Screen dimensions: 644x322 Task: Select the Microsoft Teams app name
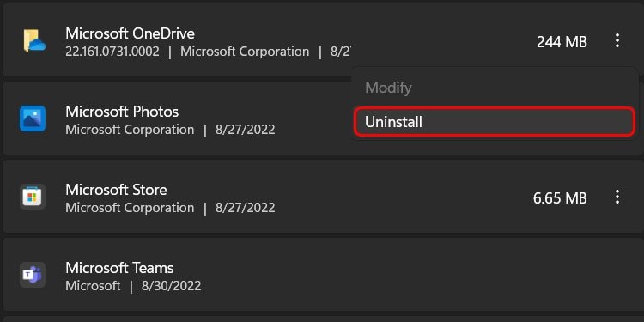click(119, 268)
